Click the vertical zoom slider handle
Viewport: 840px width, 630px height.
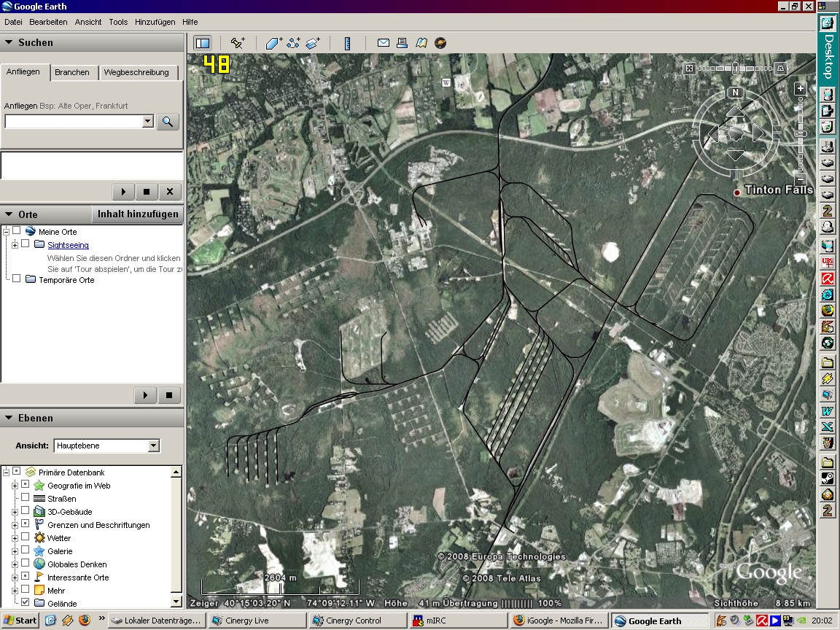click(x=800, y=133)
